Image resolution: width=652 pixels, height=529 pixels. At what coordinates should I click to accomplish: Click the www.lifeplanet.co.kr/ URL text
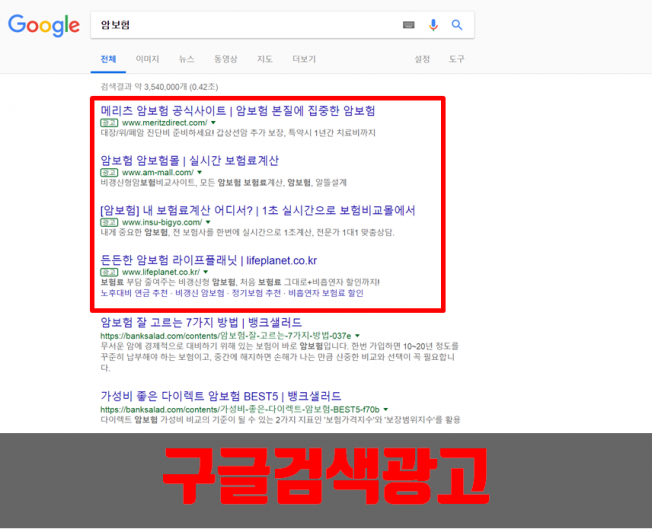click(161, 272)
